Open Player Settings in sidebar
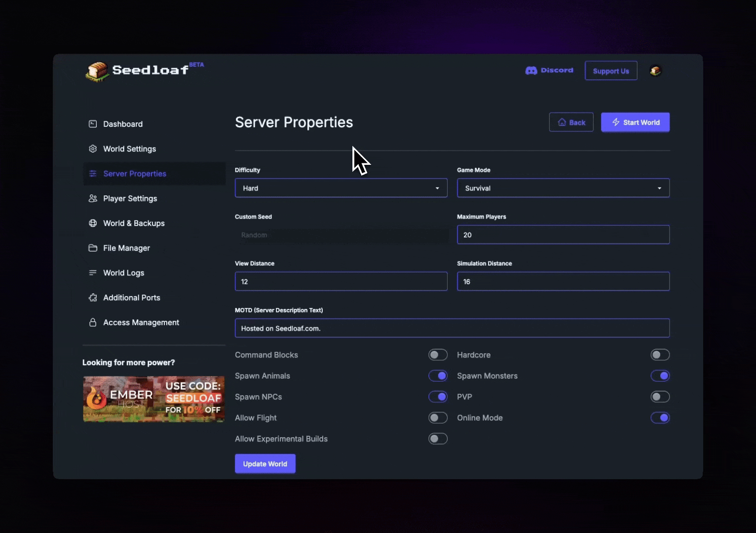The width and height of the screenshot is (756, 533). [x=154, y=198]
